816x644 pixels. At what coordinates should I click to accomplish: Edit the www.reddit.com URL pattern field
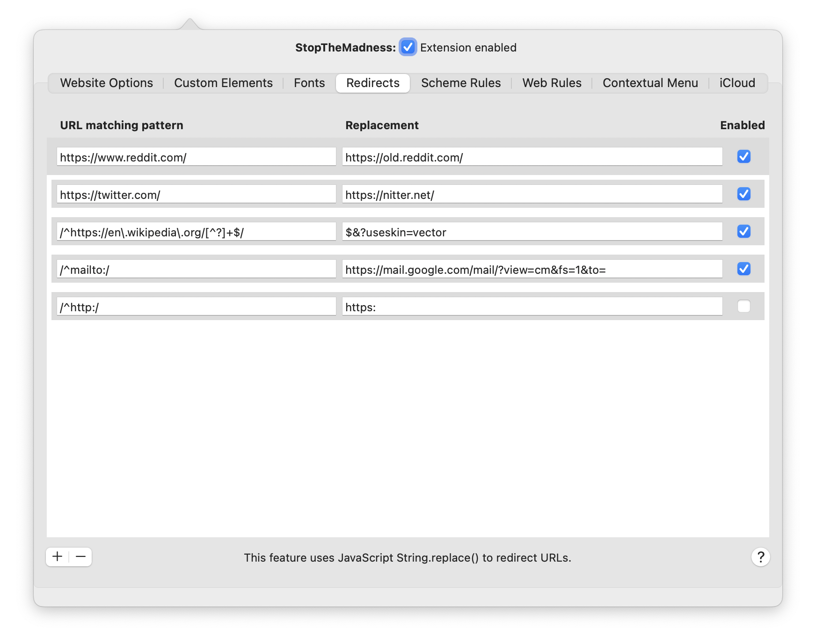click(x=196, y=157)
